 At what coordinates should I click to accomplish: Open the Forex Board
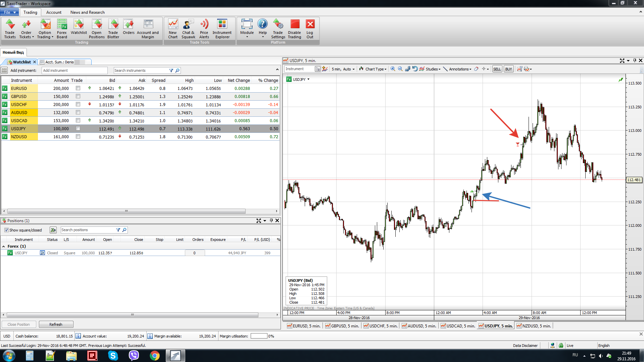(62, 29)
